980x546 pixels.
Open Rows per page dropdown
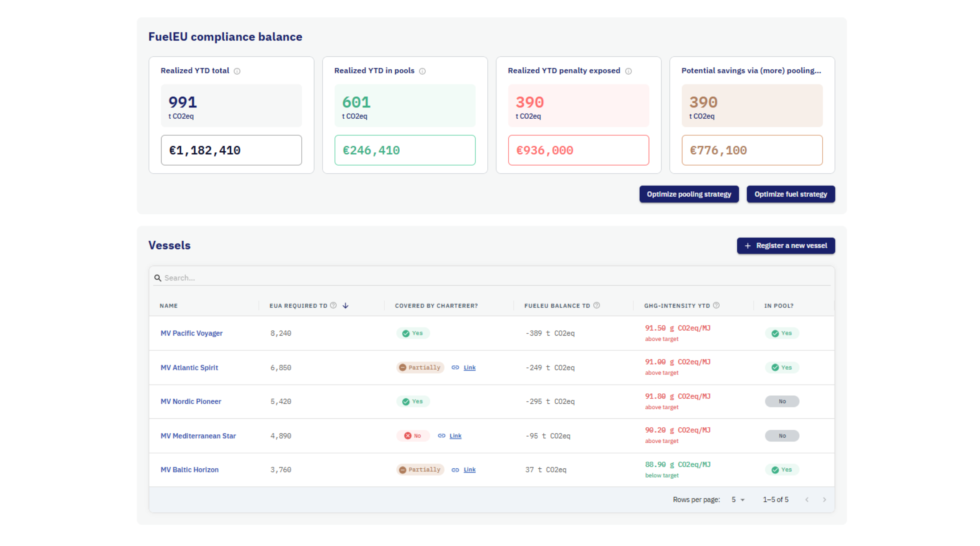[738, 500]
